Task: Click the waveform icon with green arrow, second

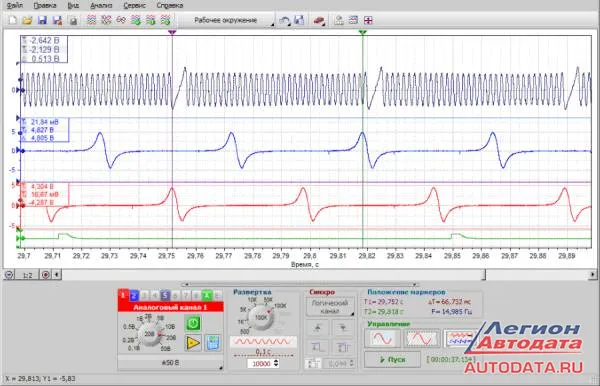Action: click(150, 20)
